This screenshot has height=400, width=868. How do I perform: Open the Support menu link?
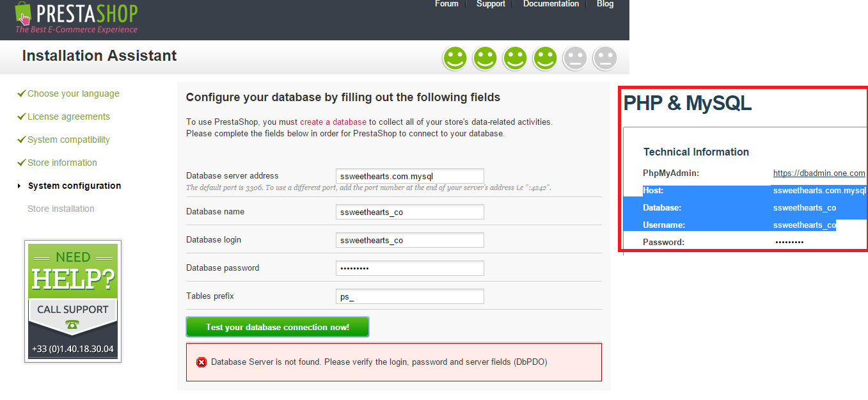[491, 4]
